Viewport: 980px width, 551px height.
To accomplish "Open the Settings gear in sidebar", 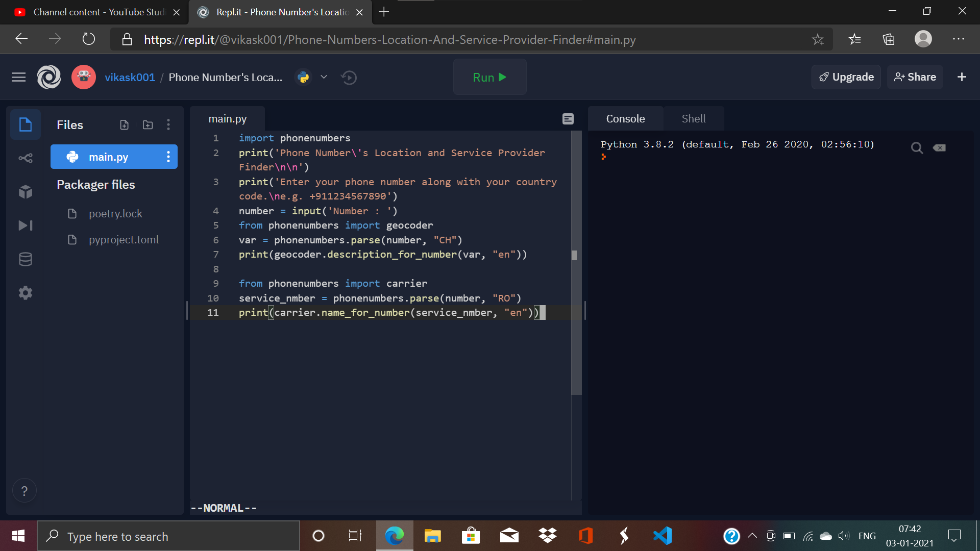I will coord(26,293).
